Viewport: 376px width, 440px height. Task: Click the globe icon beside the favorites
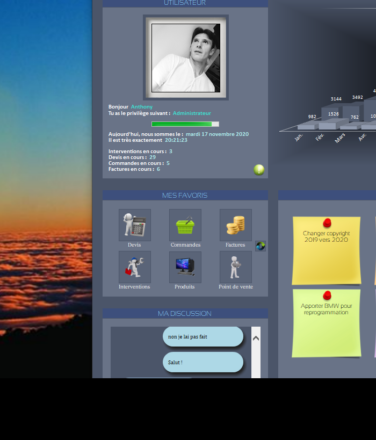260,246
